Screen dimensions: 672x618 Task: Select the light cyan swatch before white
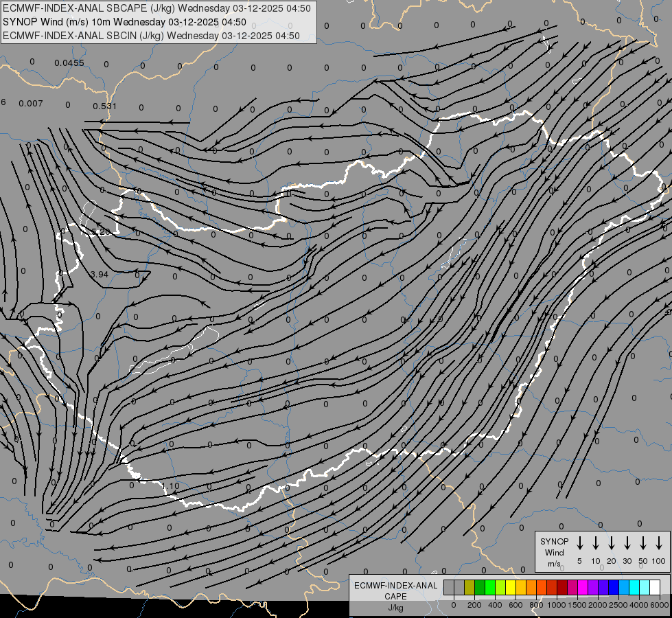click(x=644, y=587)
